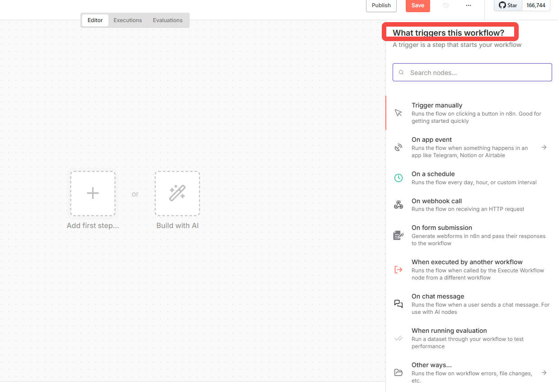
Task: Select the When running evaluation checkmark icon
Action: coord(398,338)
